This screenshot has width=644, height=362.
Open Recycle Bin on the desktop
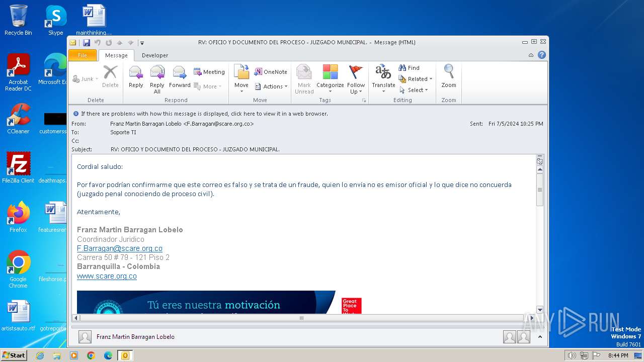point(18,20)
